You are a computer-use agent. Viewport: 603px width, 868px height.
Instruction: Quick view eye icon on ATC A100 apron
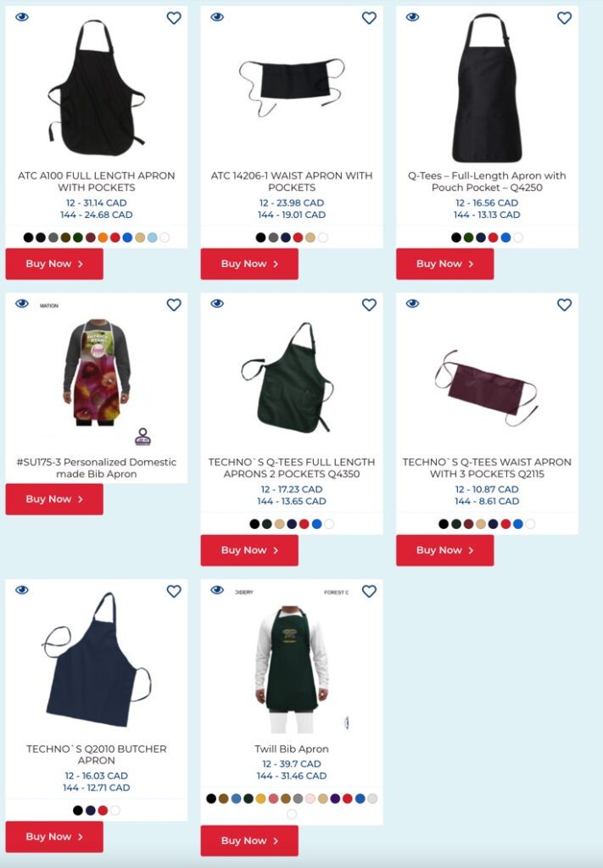pos(21,17)
